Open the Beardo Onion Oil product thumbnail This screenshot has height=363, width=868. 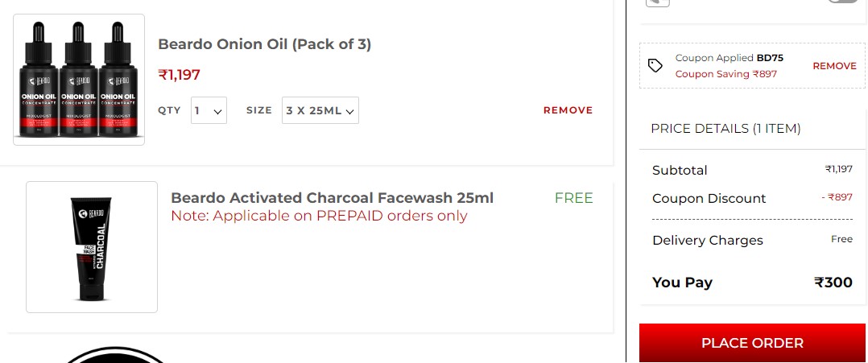point(79,80)
